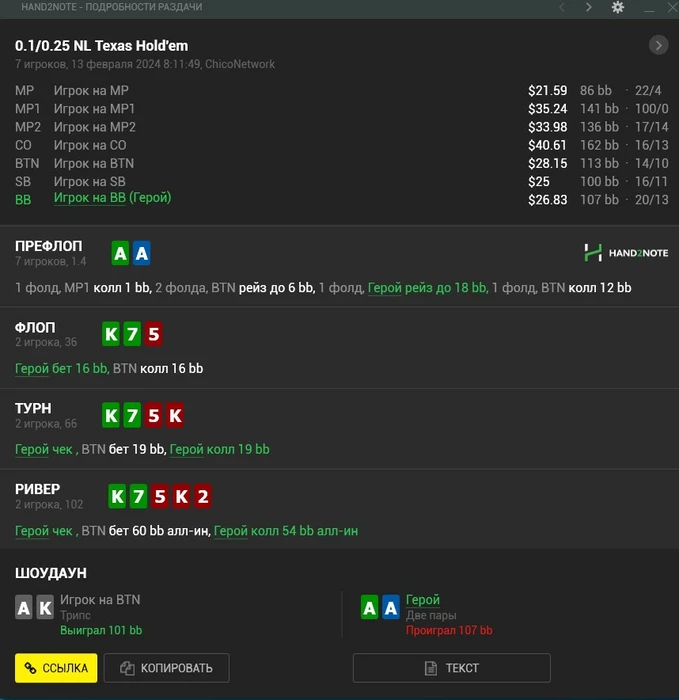The image size is (679, 700).
Task: Go to next hand with right arrow
Action: pos(589,7)
